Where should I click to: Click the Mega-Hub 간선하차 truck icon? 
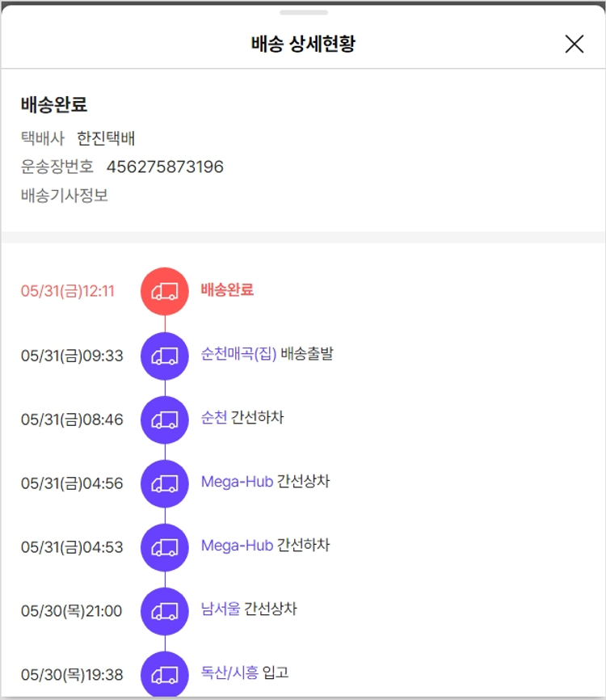tap(165, 547)
